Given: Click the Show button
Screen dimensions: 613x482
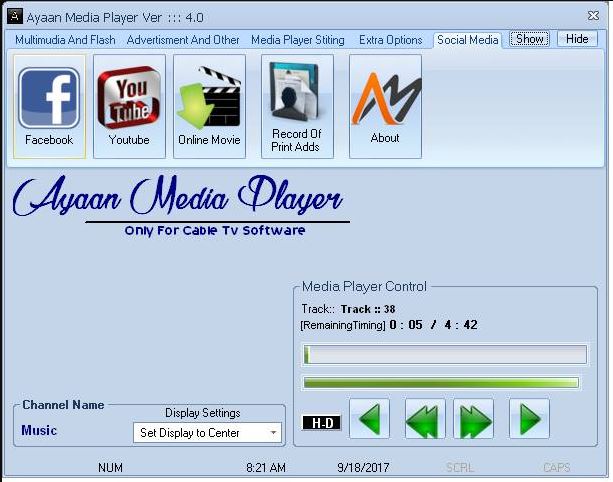Looking at the screenshot, I should coord(529,39).
